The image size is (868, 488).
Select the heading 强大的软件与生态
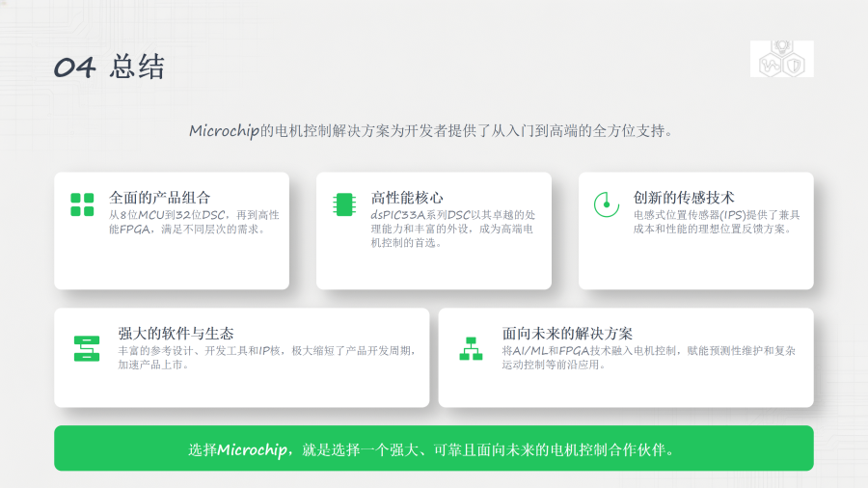[x=176, y=333]
